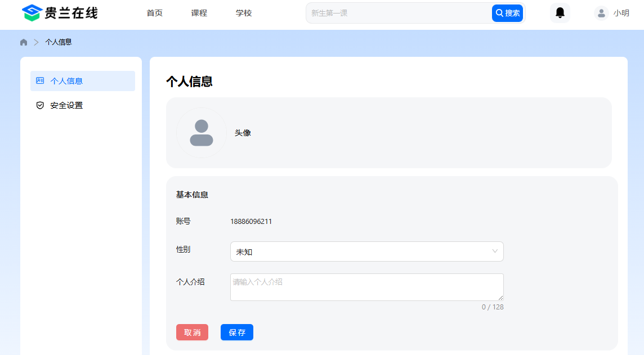
Task: Click the large 头像 avatar placeholder
Action: 202,133
